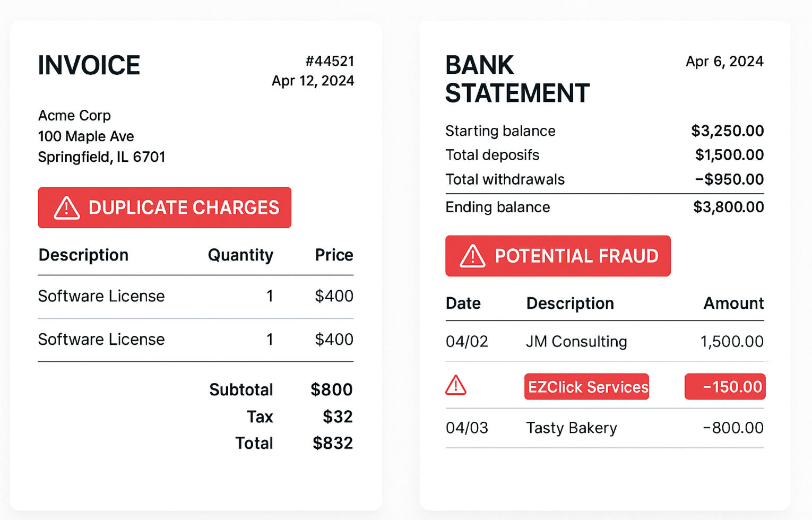
Task: Select the POTENTIAL FRAUD alert button
Action: (558, 256)
